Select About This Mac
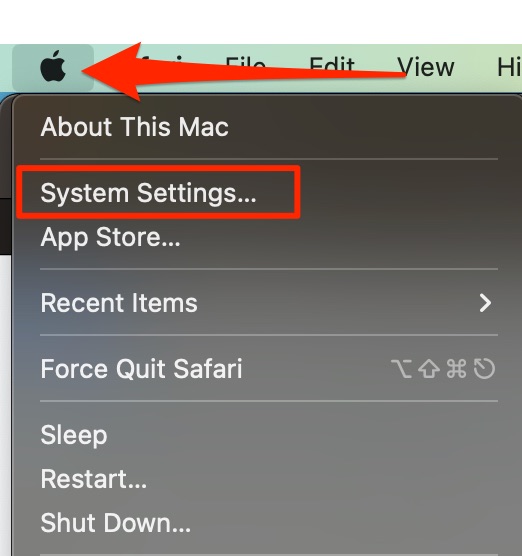 pyautogui.click(x=134, y=127)
